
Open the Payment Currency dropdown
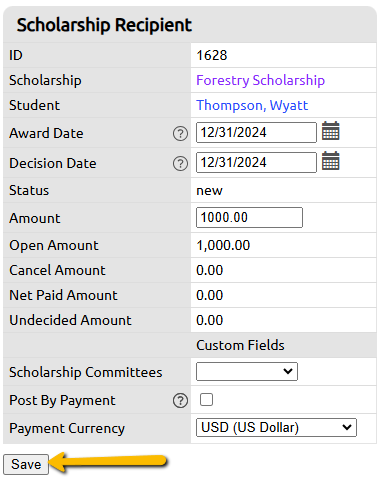tap(276, 428)
